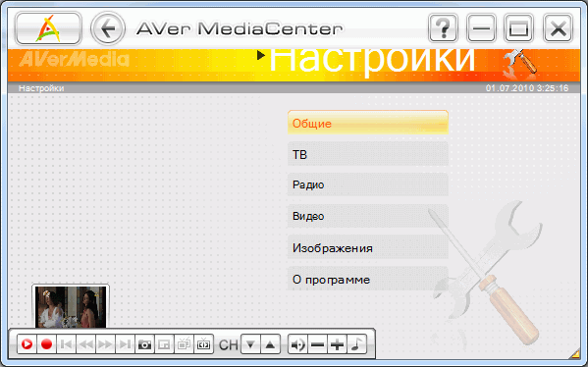Image resolution: width=588 pixels, height=367 pixels.
Task: Open the Общие settings section
Action: [x=368, y=123]
